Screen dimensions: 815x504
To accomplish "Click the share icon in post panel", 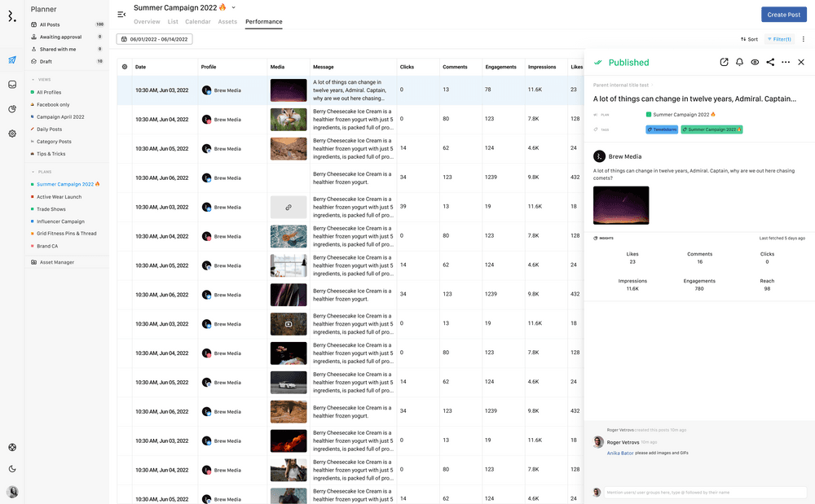I will click(x=770, y=62).
